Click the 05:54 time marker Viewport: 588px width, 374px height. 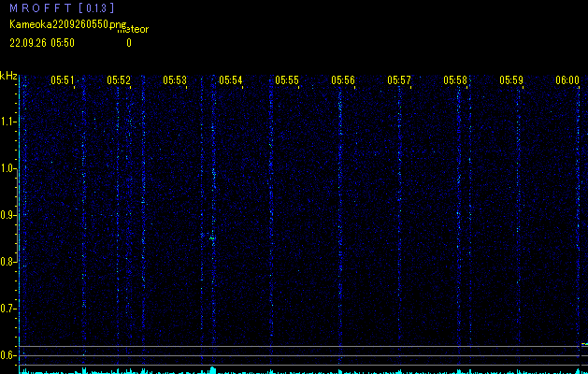point(231,79)
